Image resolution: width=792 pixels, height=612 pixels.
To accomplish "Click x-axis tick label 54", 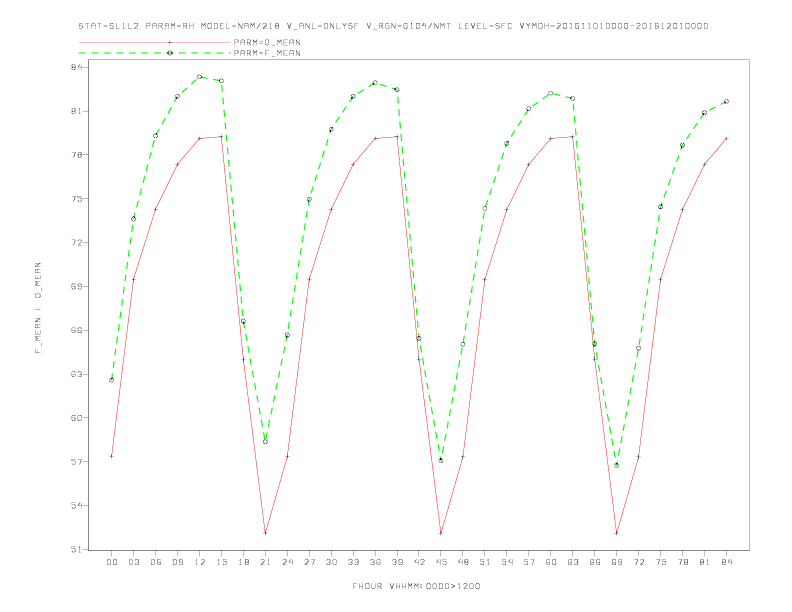I will (507, 562).
